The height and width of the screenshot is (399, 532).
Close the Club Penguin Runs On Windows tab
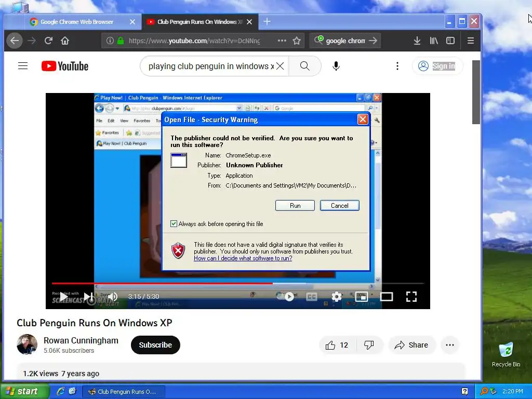249,22
